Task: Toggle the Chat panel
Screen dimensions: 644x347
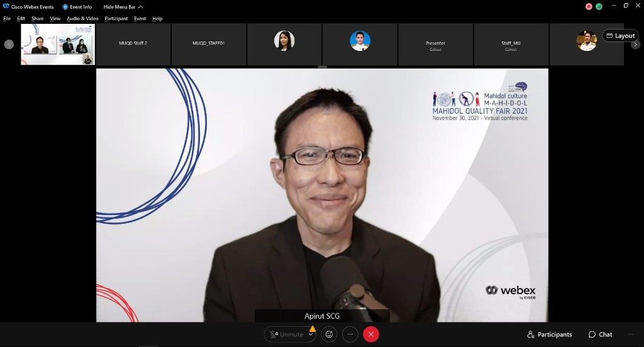Action: pyautogui.click(x=601, y=334)
